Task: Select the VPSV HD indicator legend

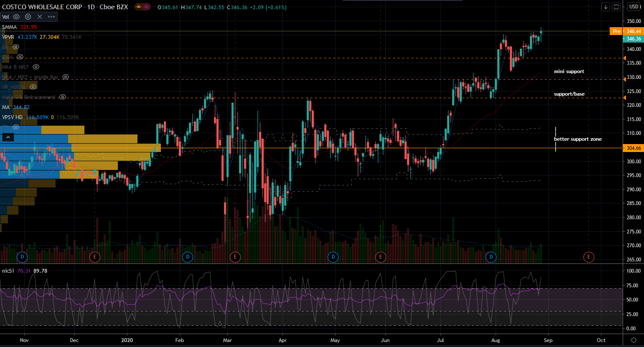Action: (12, 117)
